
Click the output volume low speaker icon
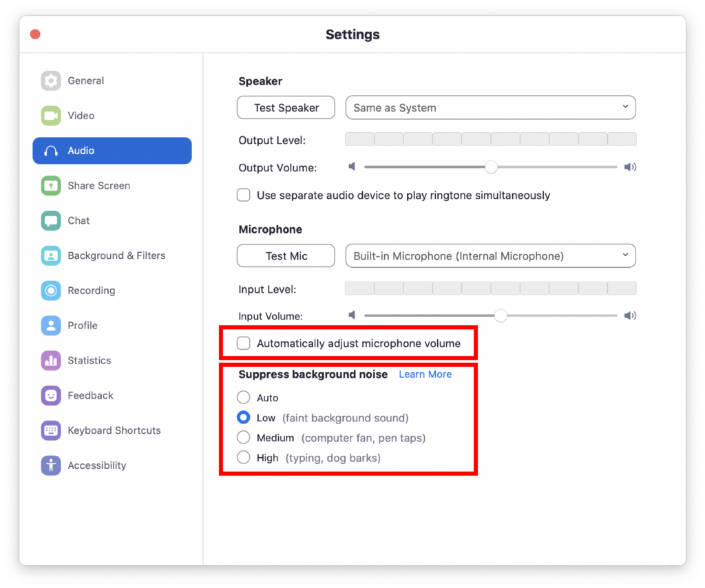pyautogui.click(x=352, y=167)
